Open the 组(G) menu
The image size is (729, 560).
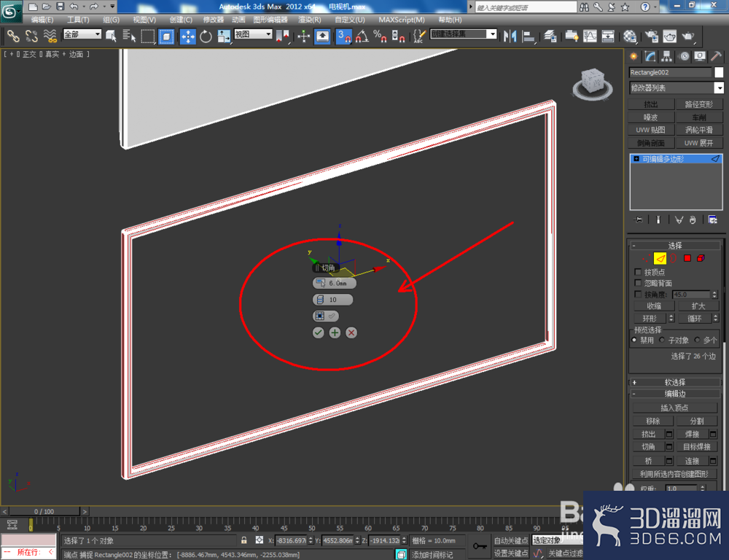[x=111, y=20]
